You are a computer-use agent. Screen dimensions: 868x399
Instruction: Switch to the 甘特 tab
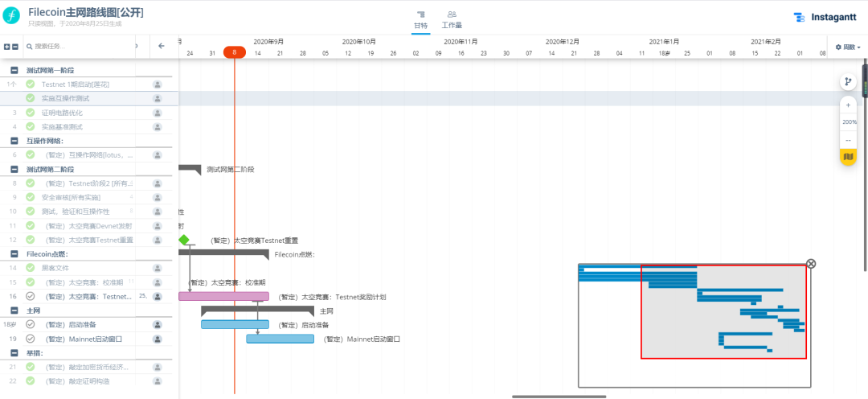click(420, 20)
